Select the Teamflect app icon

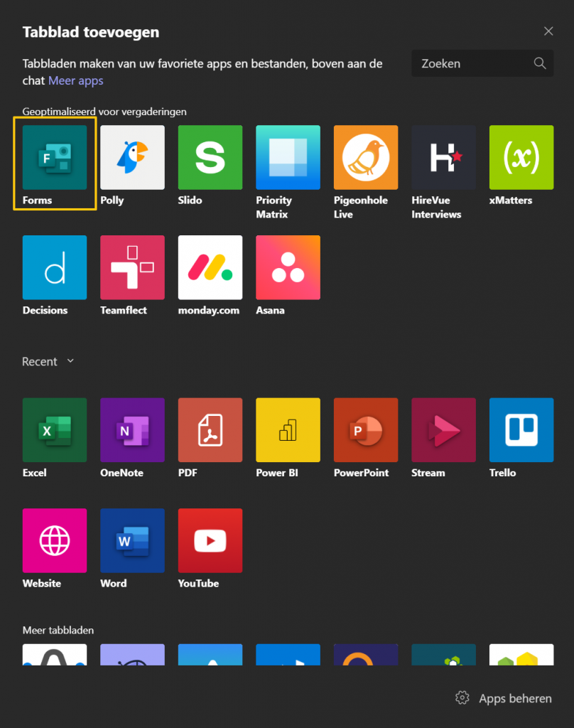[x=132, y=267]
